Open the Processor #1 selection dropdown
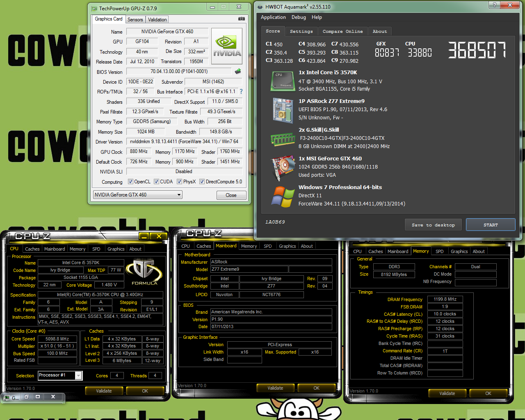Viewport: 525px width, 420px height. [78, 375]
